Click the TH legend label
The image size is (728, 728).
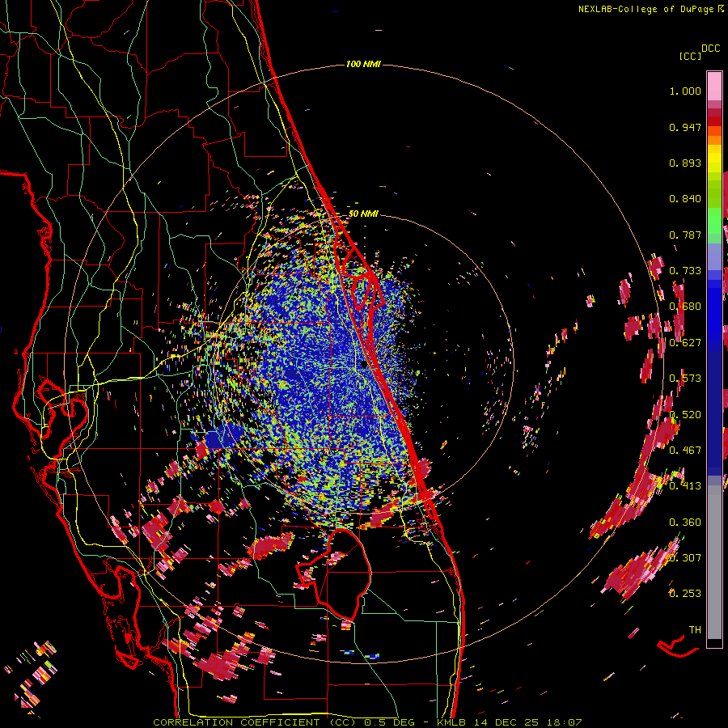(x=695, y=630)
